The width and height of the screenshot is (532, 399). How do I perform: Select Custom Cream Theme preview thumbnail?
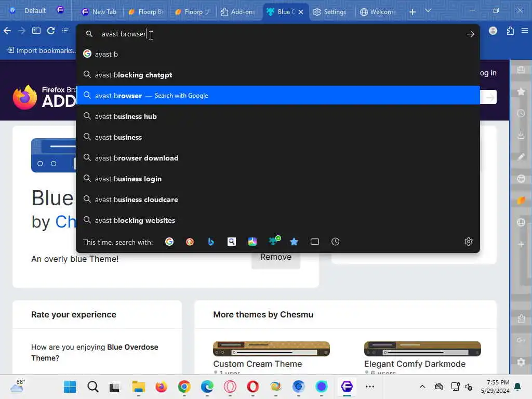pos(271,349)
